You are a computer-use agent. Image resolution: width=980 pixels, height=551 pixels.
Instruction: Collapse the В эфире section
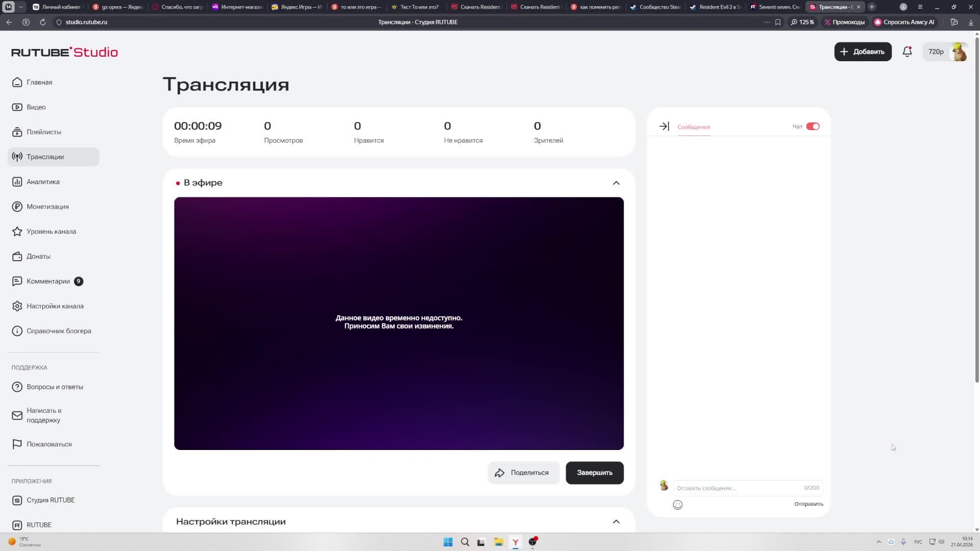point(616,183)
